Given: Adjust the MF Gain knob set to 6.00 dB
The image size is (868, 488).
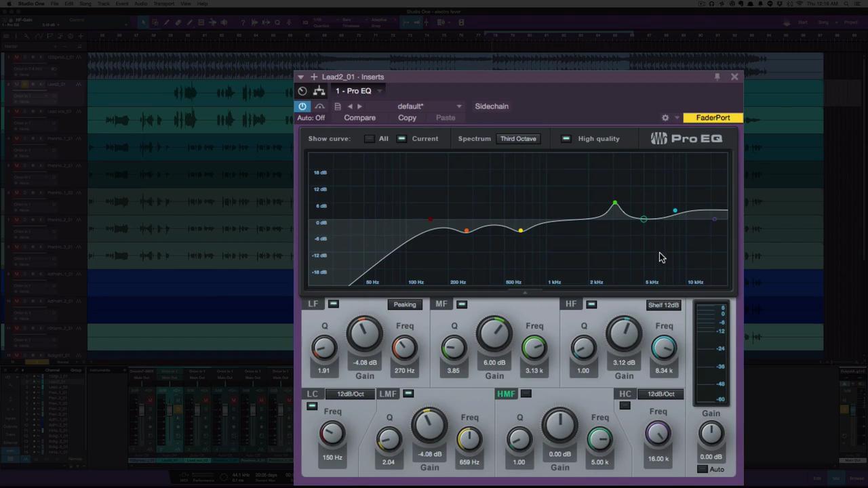Looking at the screenshot, I should [494, 333].
